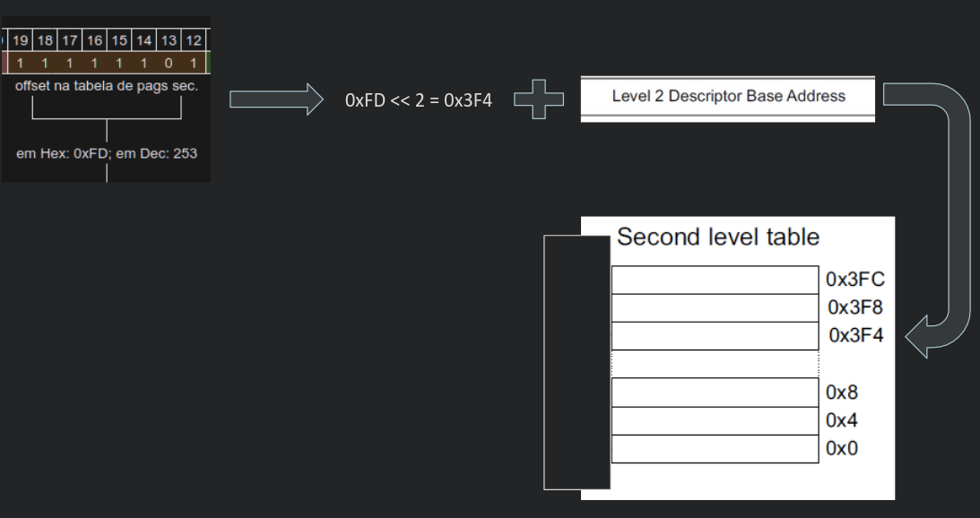The height and width of the screenshot is (518, 980).
Task: Click the bit 12 header cell
Action: coord(193,41)
